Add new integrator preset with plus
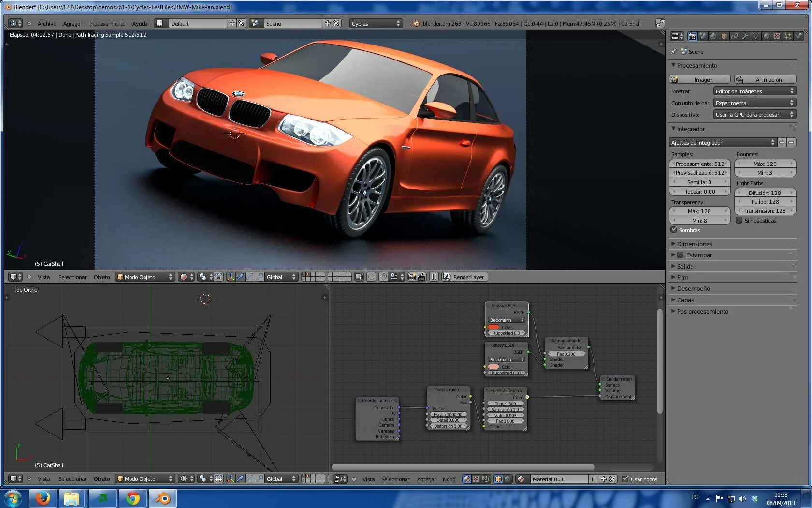 point(782,142)
